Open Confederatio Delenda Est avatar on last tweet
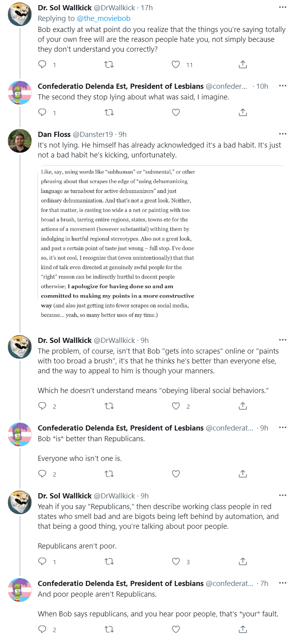Screen dimensions: 293x644 pyautogui.click(x=20, y=590)
